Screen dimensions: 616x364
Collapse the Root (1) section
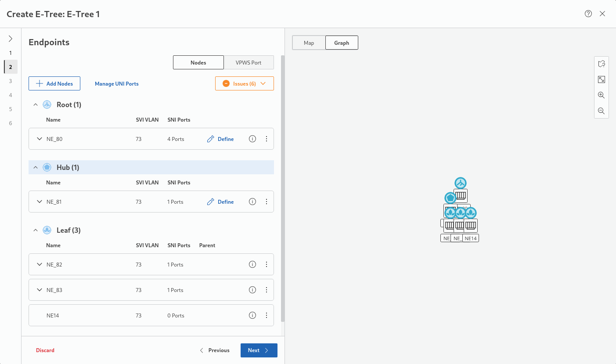coord(36,105)
